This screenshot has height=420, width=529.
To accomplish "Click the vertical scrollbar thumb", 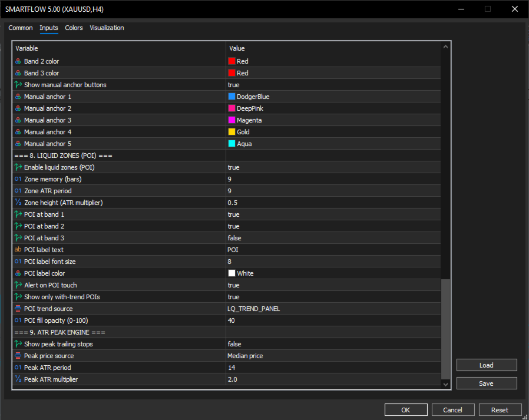I will (445, 329).
